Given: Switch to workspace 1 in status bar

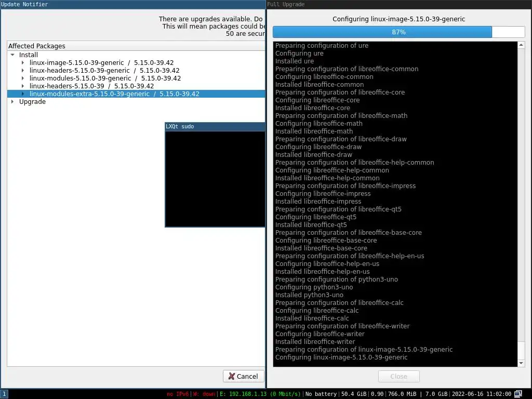Looking at the screenshot, I should click(x=4, y=394).
